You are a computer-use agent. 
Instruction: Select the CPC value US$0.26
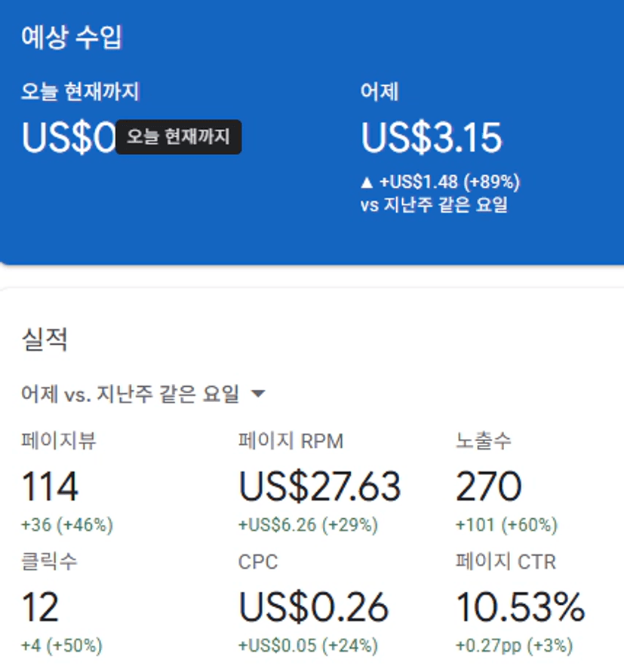click(x=313, y=607)
